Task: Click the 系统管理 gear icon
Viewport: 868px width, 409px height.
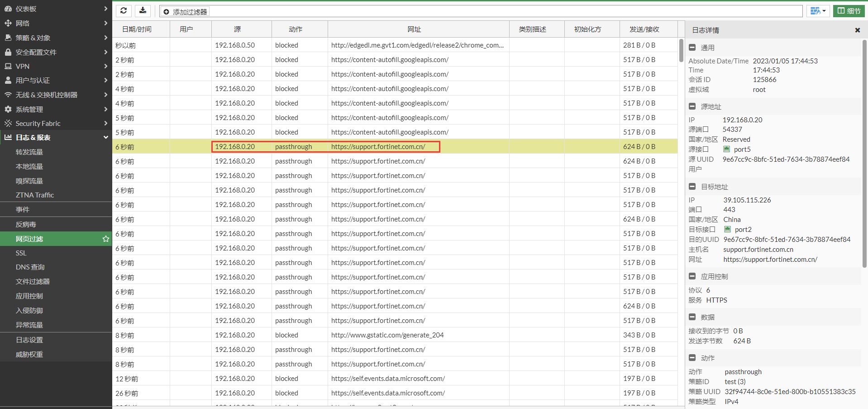Action: pyautogui.click(x=8, y=109)
